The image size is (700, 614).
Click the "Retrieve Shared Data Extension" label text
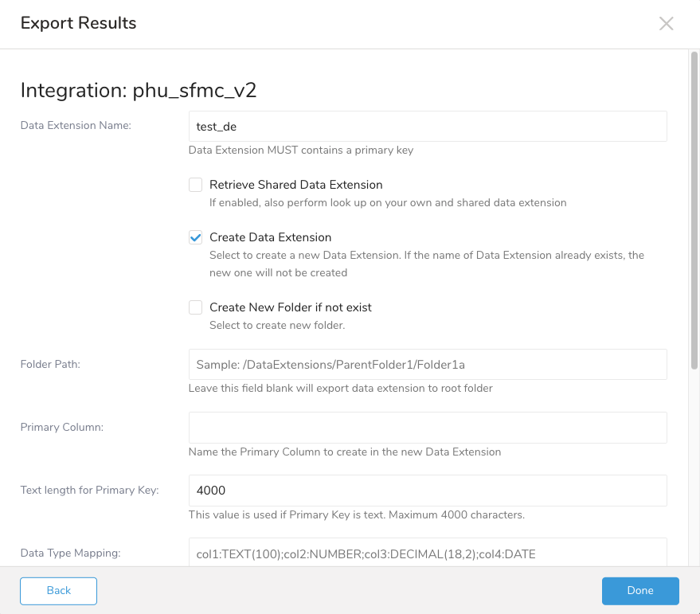click(x=296, y=185)
